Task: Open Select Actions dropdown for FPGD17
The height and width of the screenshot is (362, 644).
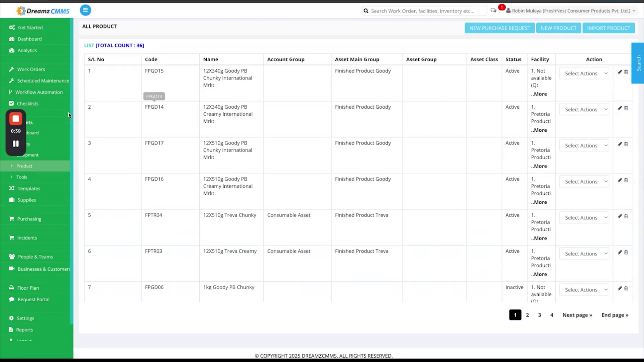Action: coord(584,145)
